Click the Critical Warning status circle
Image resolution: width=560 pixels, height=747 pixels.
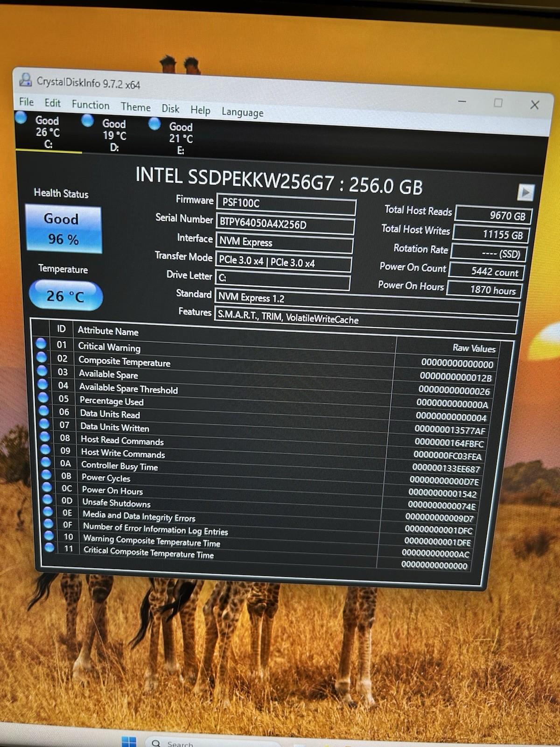[x=41, y=343]
